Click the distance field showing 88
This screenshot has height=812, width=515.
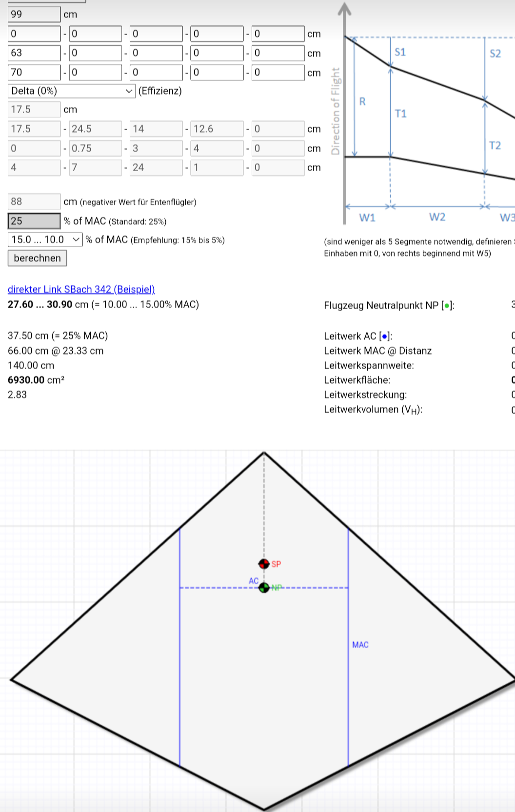tap(34, 201)
